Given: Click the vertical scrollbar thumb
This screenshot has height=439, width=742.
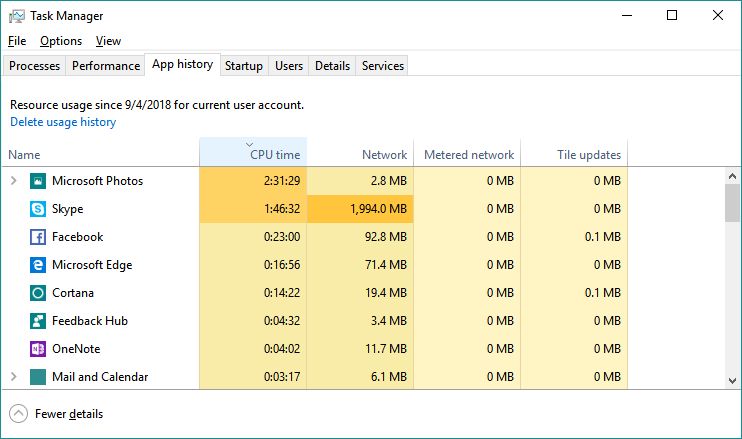Looking at the screenshot, I should [x=733, y=202].
